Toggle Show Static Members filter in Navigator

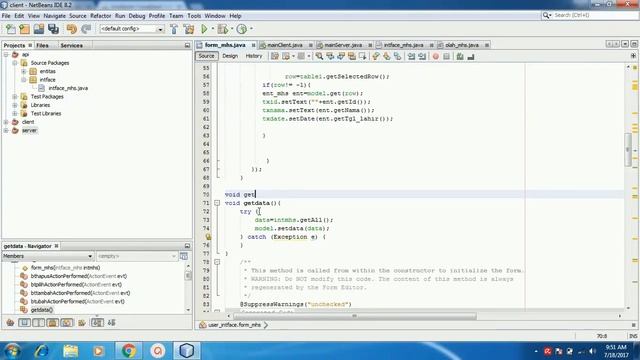point(39,323)
